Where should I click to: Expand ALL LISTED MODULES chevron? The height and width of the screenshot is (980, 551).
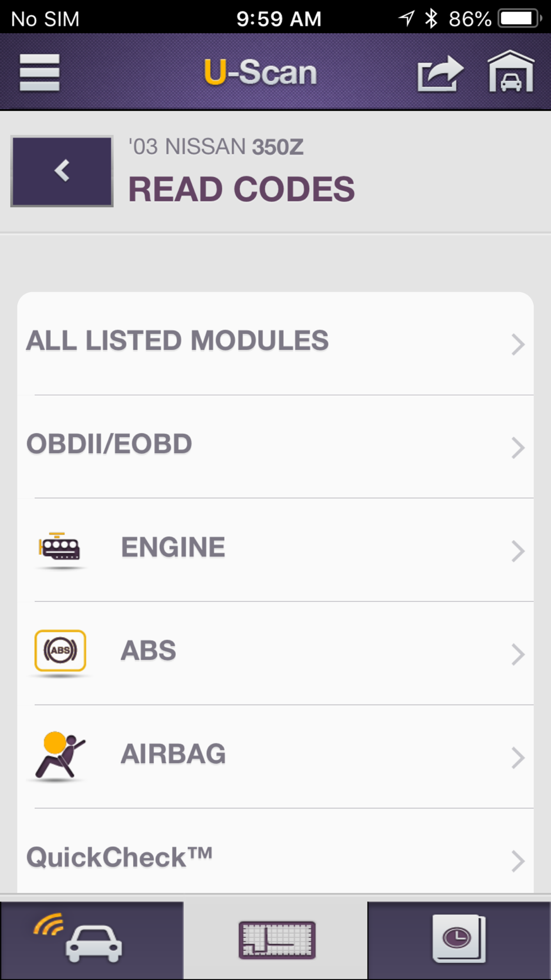(517, 344)
